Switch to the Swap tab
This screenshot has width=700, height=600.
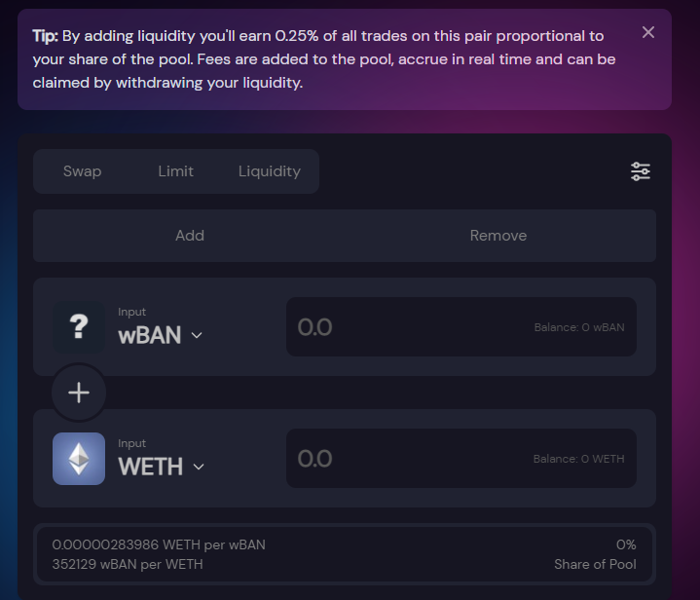[82, 171]
